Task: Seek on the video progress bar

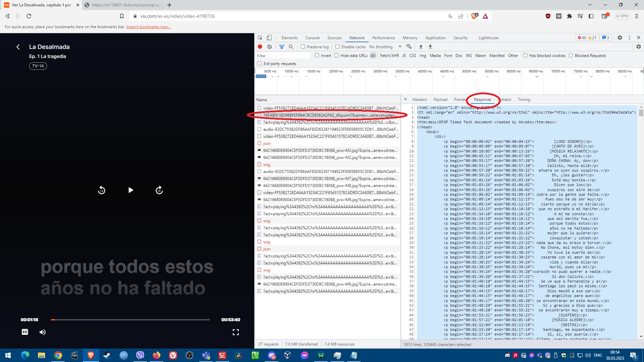Action: [x=131, y=320]
